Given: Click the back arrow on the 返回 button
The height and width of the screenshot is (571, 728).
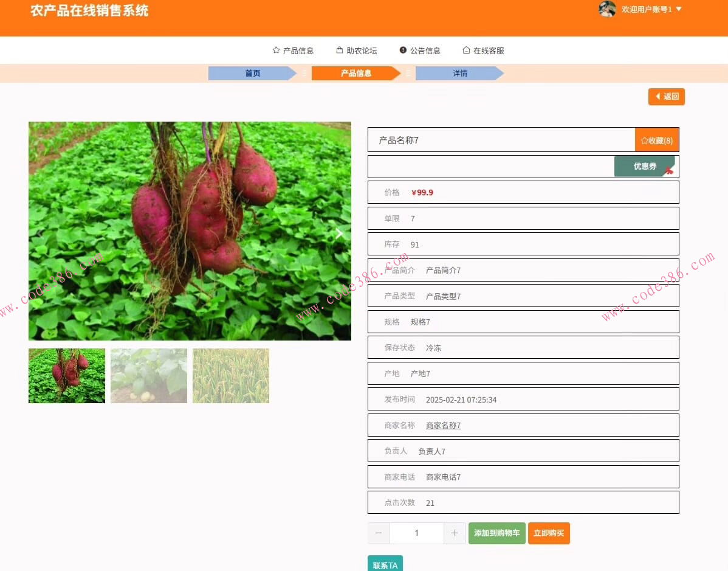Looking at the screenshot, I should click(x=659, y=96).
